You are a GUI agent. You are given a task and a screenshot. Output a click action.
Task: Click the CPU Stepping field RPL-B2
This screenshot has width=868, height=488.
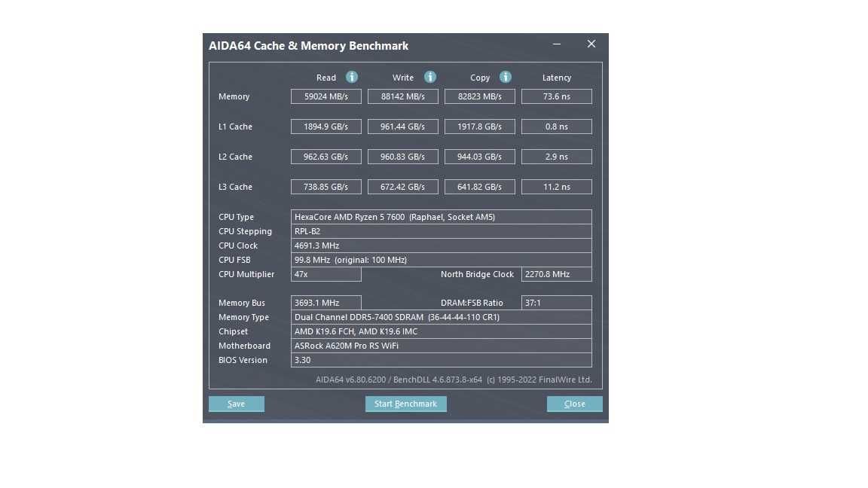pyautogui.click(x=442, y=231)
